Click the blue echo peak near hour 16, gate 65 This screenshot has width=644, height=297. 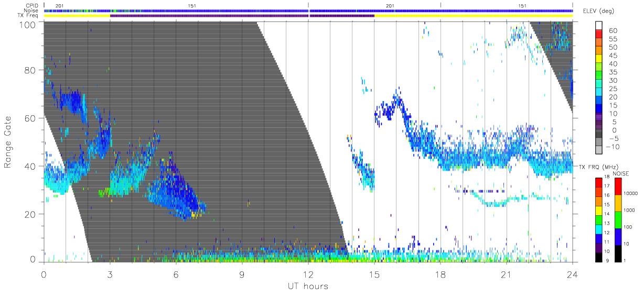coord(398,101)
